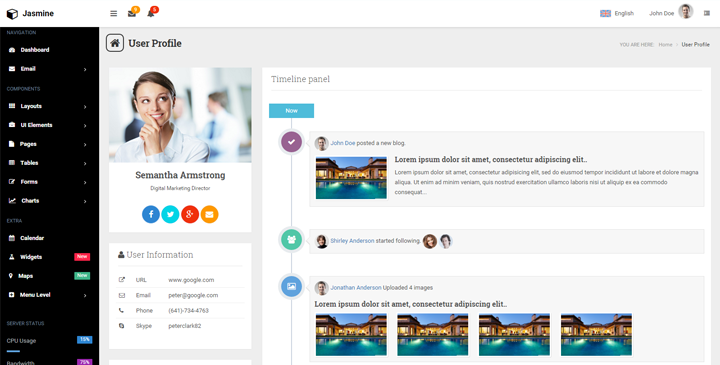
Task: Click the blog post house thumbnail
Action: coord(351,178)
